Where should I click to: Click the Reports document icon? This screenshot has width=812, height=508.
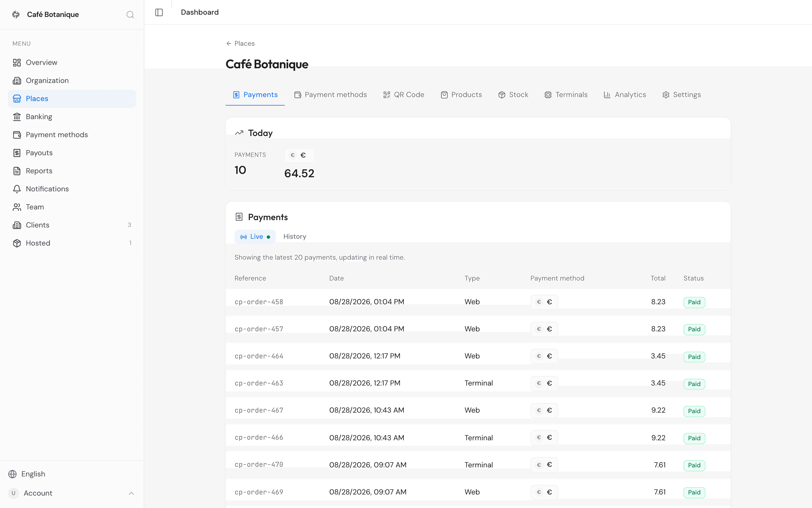17,171
